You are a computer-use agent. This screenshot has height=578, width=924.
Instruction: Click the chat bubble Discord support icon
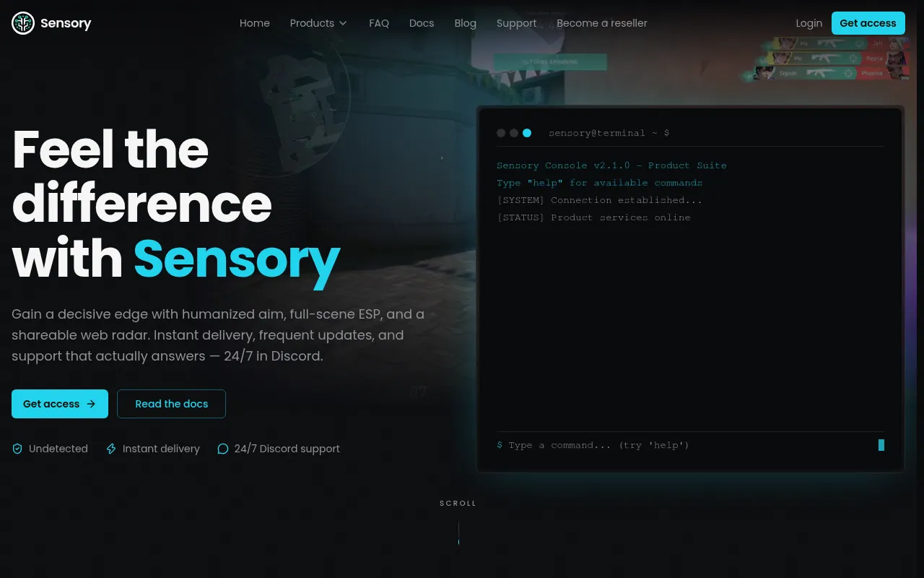pyautogui.click(x=223, y=449)
